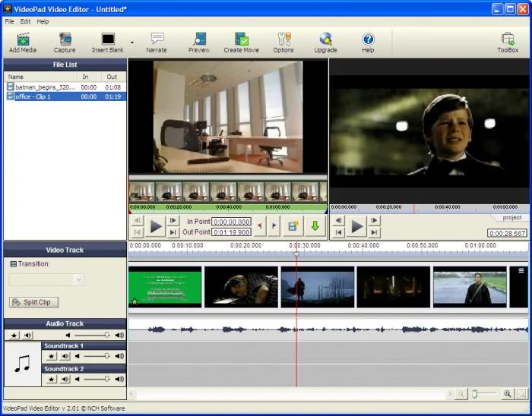
Task: Toggle the Soundtrack 2 speaker mute button
Action: (x=65, y=379)
